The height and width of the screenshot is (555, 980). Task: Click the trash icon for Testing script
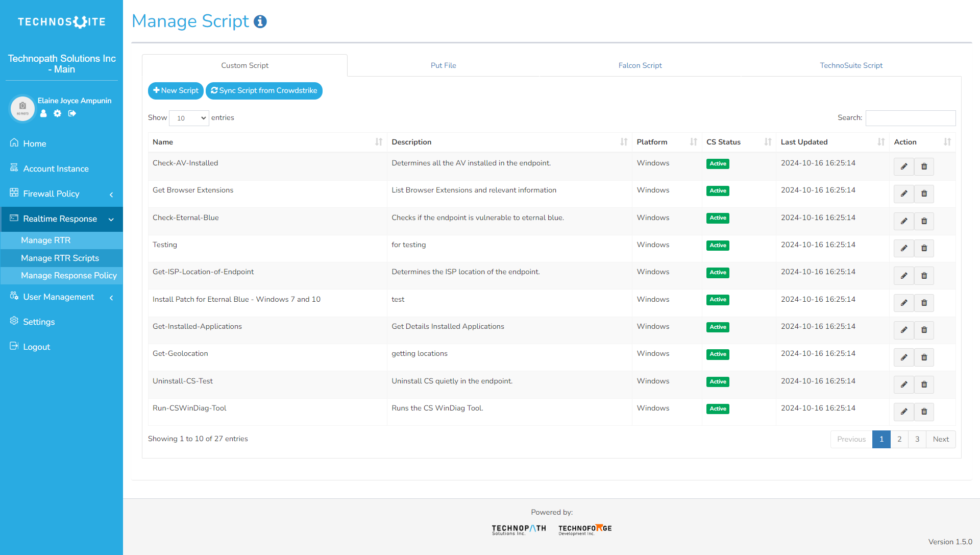pos(924,248)
